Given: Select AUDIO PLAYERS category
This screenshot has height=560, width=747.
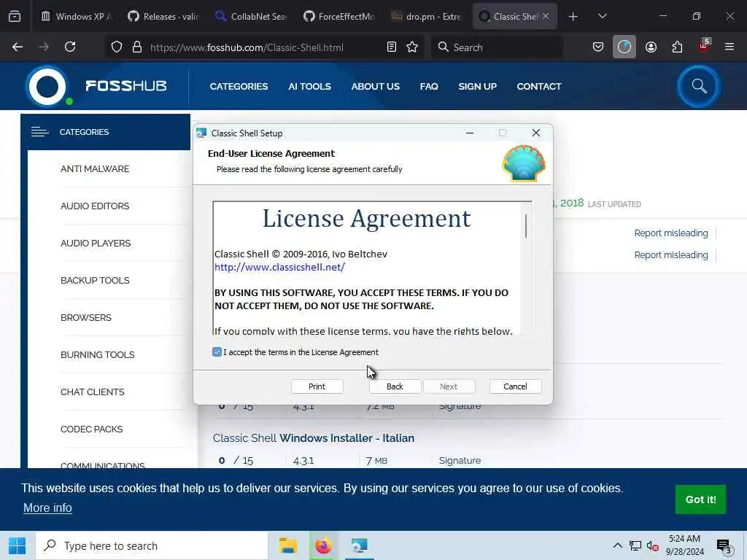Looking at the screenshot, I should tap(96, 243).
